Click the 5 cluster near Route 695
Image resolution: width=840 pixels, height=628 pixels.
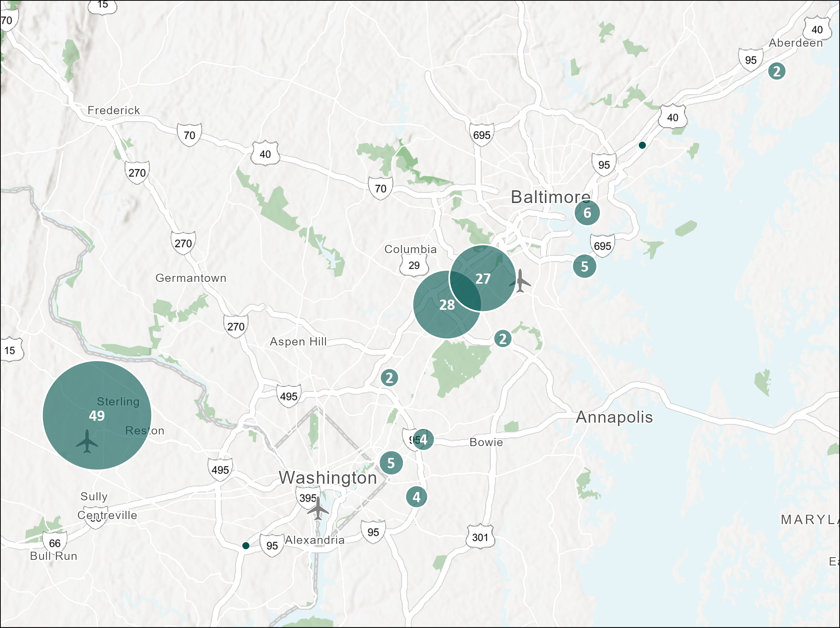pyautogui.click(x=584, y=266)
